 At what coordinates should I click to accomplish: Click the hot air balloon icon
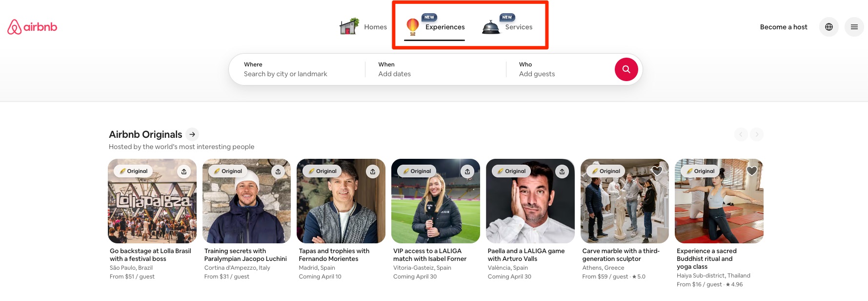coord(413,26)
